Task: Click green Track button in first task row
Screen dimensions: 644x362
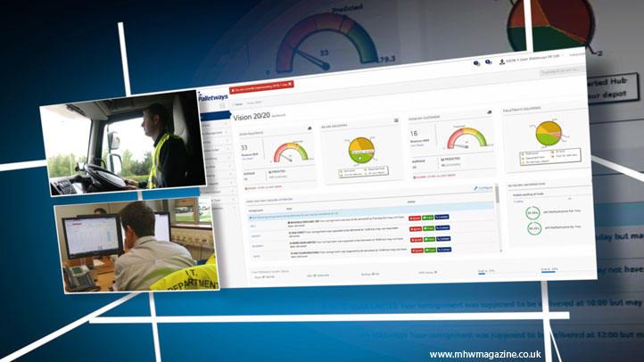Action: click(x=428, y=218)
